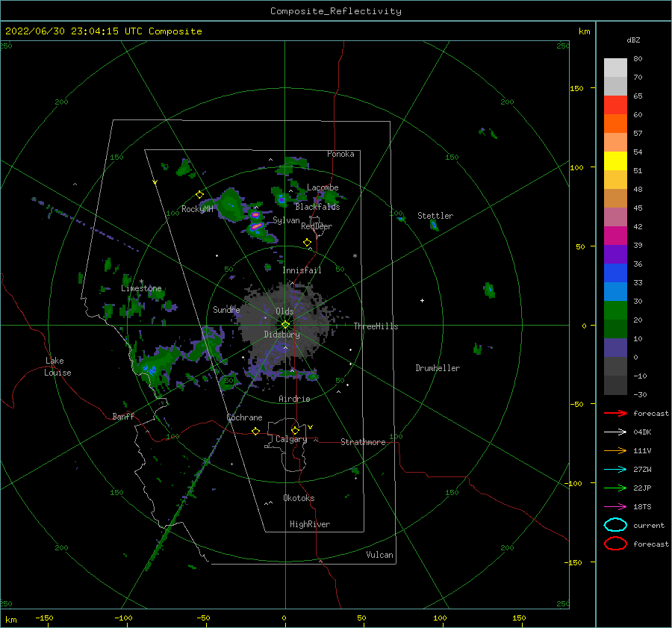Click the Vulcan label
The width and height of the screenshot is (672, 628).
coord(380,554)
